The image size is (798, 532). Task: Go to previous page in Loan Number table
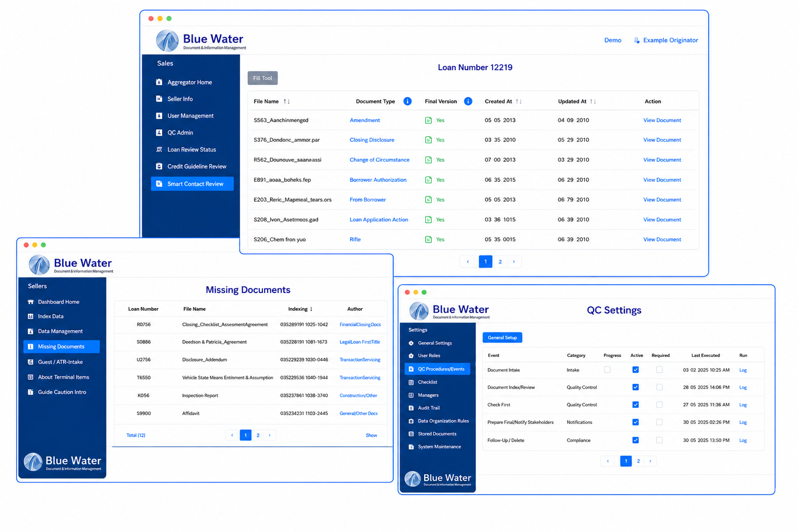click(x=468, y=262)
